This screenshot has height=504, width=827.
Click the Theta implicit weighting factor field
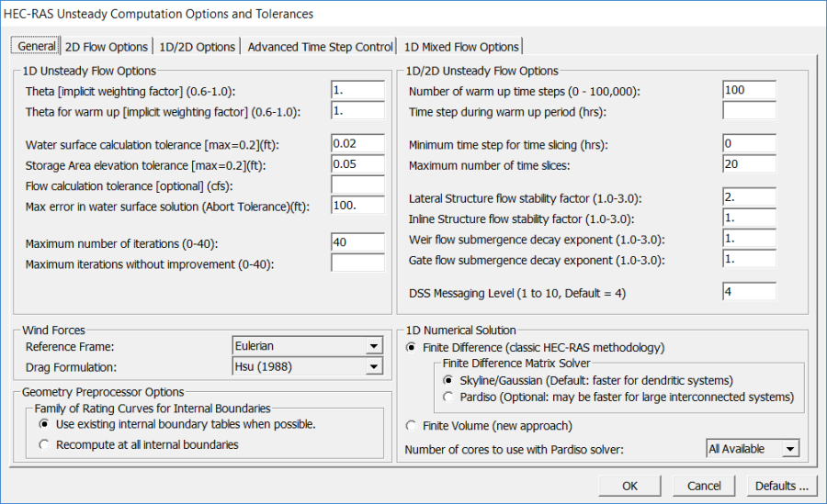tap(357, 90)
